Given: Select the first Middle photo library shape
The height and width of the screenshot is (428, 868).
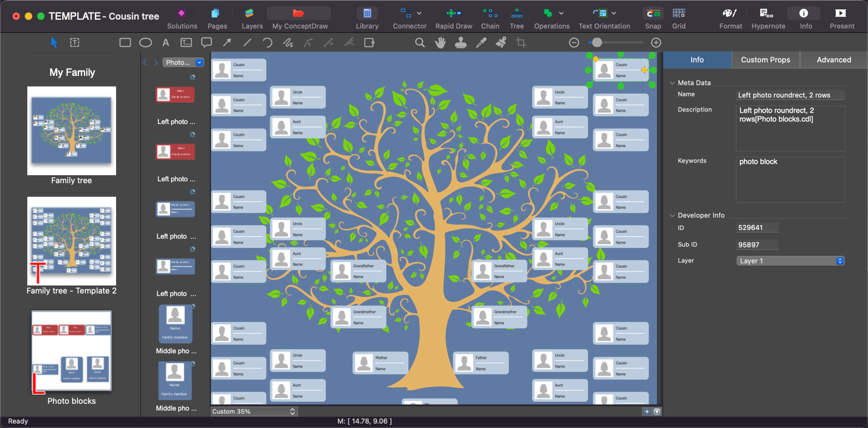Looking at the screenshot, I should [175, 324].
